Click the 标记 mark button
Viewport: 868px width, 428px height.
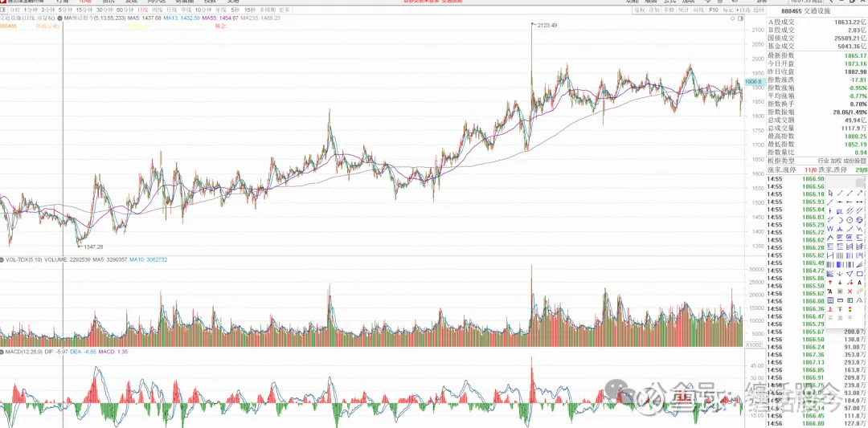click(728, 10)
